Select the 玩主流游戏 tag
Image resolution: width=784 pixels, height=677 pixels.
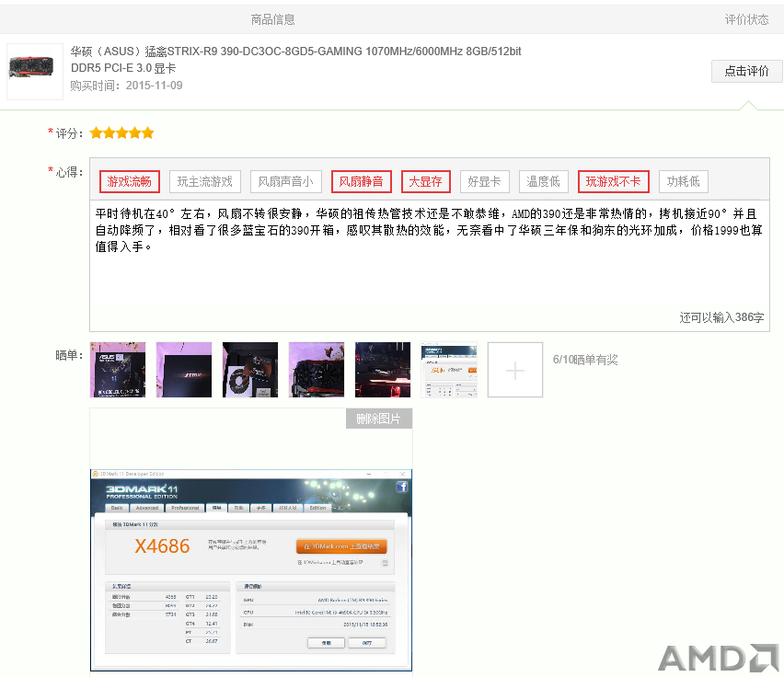point(205,181)
